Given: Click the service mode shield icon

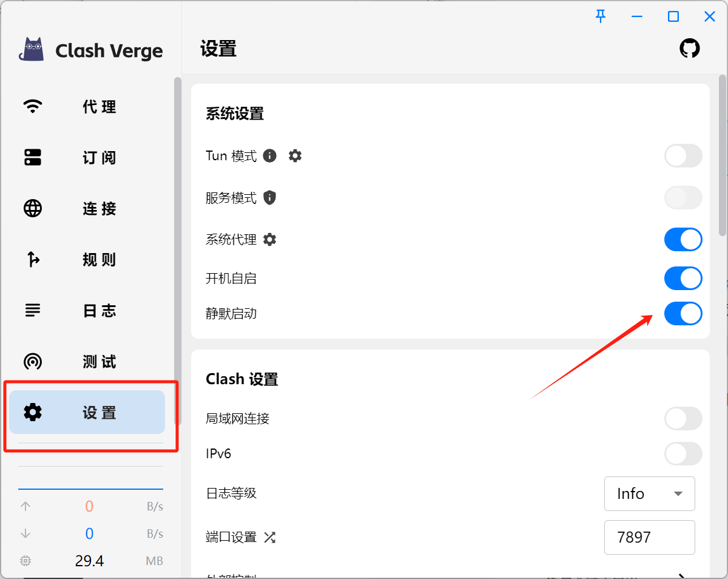Looking at the screenshot, I should coord(270,198).
